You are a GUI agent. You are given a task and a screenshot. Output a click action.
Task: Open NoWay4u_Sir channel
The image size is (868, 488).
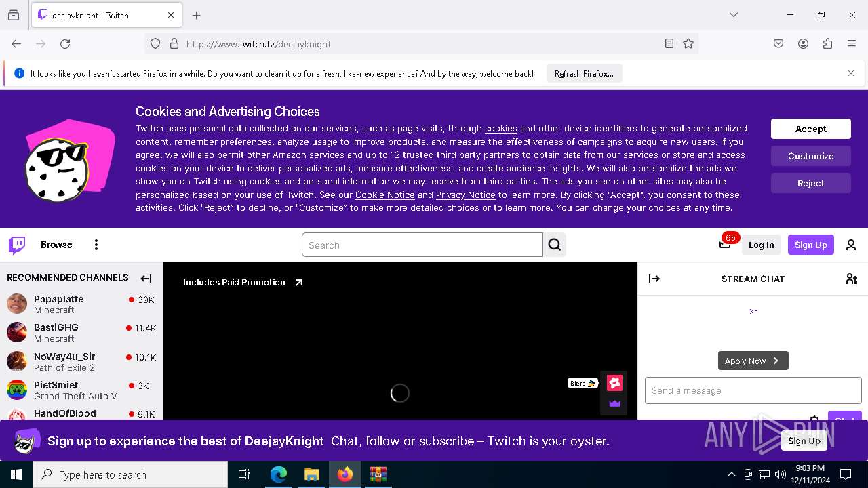click(x=81, y=361)
